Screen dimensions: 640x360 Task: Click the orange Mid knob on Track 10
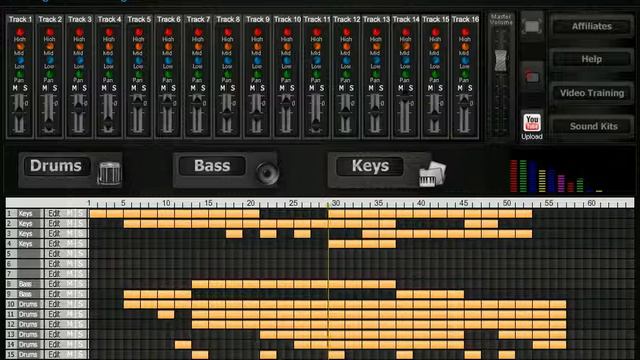tap(287, 47)
